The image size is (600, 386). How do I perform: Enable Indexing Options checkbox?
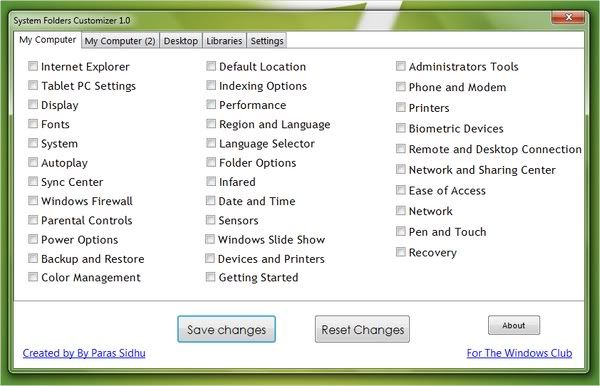(x=211, y=85)
